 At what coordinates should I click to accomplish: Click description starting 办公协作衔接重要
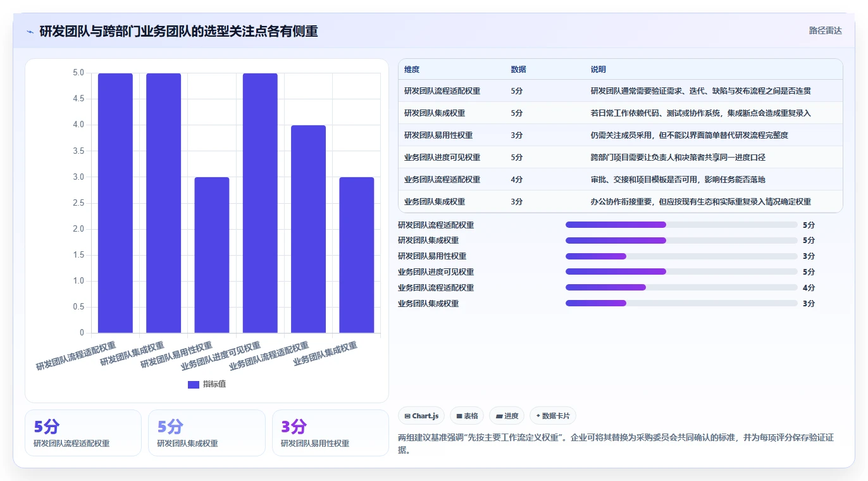pos(701,202)
